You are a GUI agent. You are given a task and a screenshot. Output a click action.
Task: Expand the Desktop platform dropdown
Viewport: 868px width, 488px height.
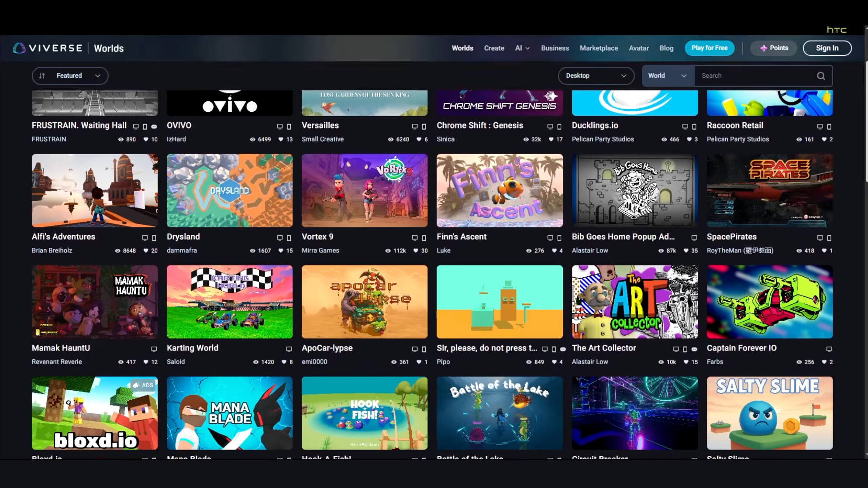pyautogui.click(x=596, y=76)
